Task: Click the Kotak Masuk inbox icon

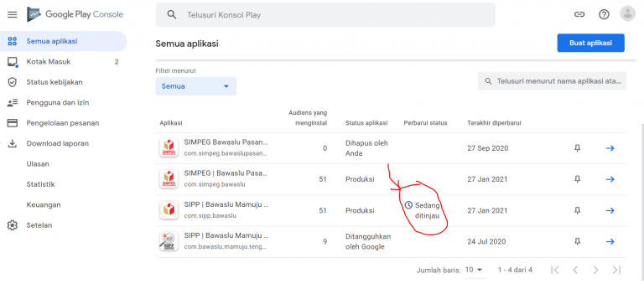Action: (13, 62)
